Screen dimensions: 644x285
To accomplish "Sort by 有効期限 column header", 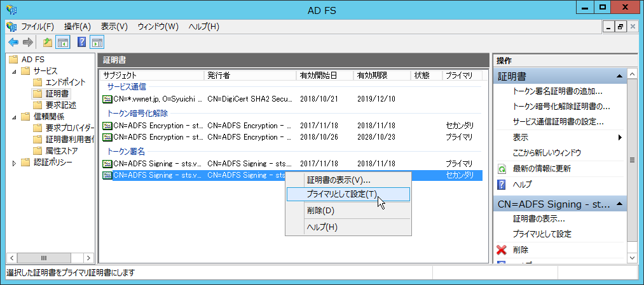I will [382, 76].
